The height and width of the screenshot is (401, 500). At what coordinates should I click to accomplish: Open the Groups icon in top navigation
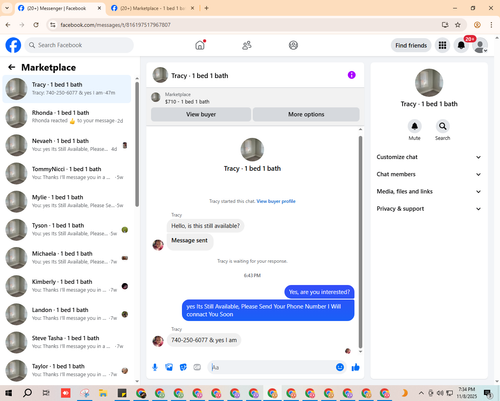293,45
